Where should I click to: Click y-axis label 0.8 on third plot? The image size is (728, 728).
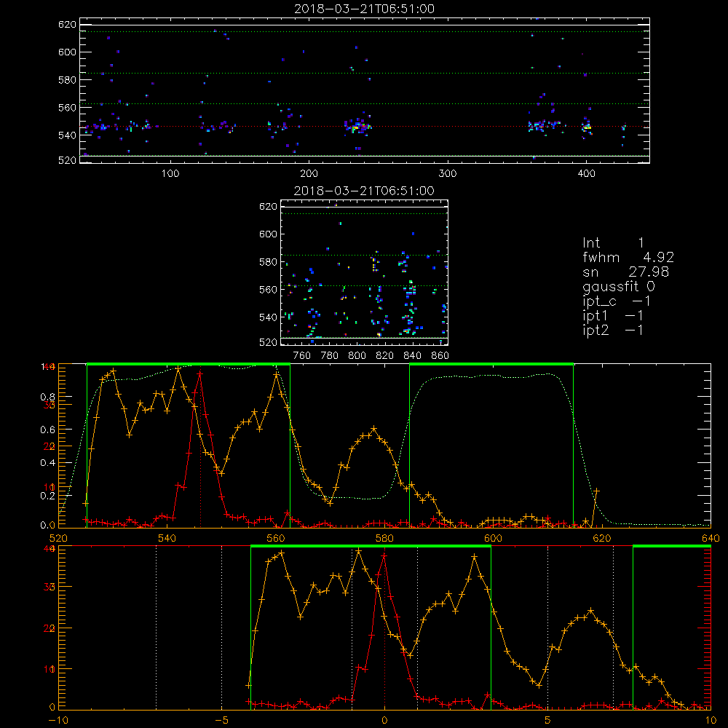48,397
